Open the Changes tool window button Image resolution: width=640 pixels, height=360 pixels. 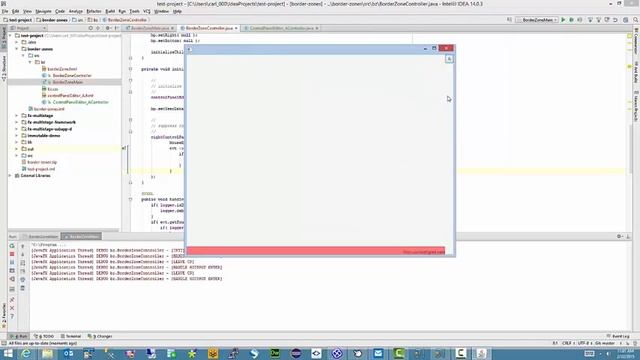coord(100,336)
